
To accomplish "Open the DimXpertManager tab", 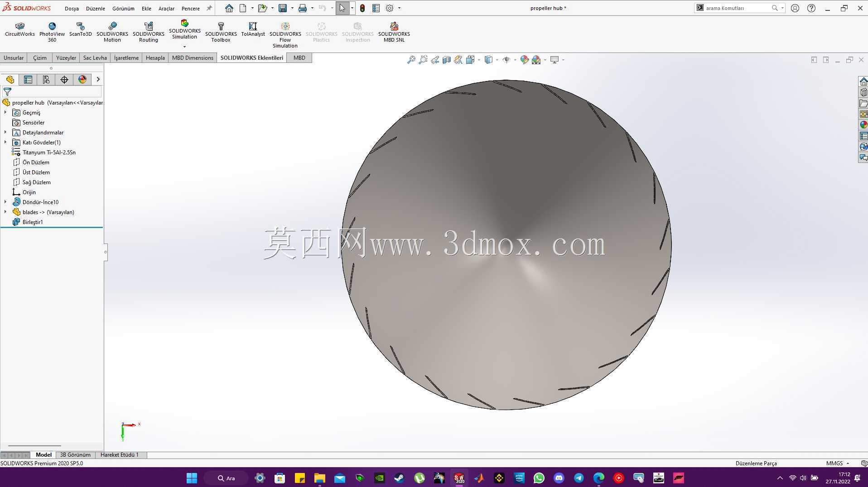I will (x=64, y=80).
